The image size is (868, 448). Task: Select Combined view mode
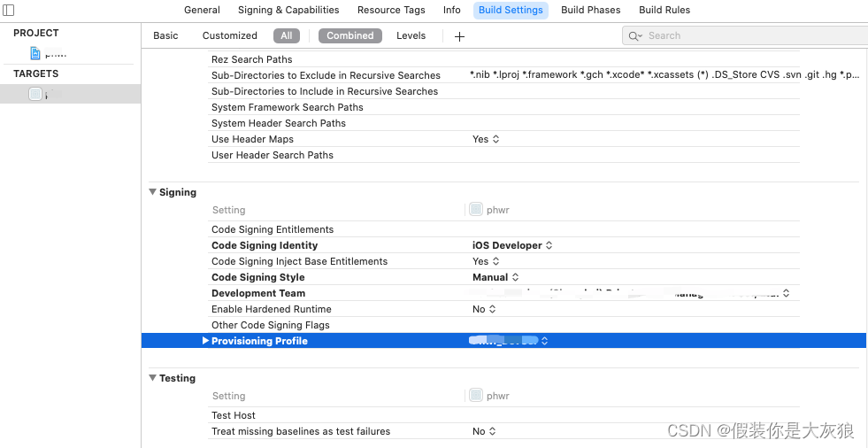coord(350,35)
